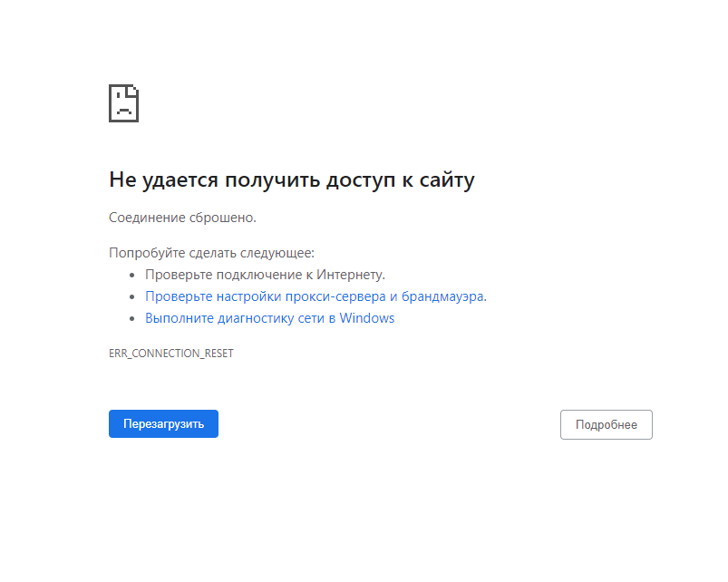Run the Windows network diagnostics link
The width and height of the screenshot is (728, 582).
coord(270,318)
